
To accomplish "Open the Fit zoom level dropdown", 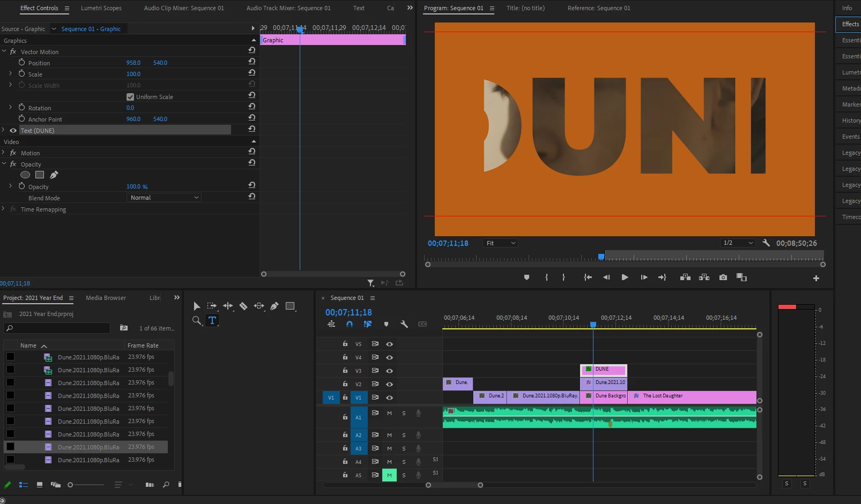I will point(500,243).
